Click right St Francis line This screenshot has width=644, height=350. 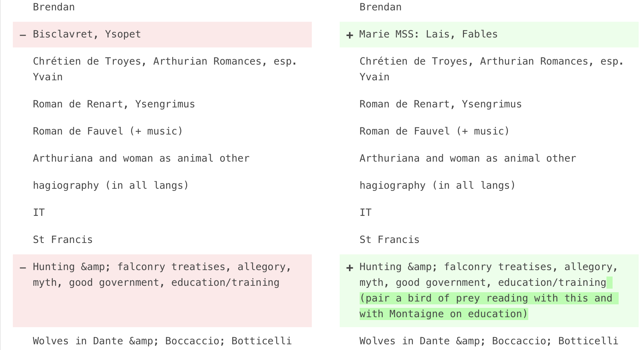point(389,240)
